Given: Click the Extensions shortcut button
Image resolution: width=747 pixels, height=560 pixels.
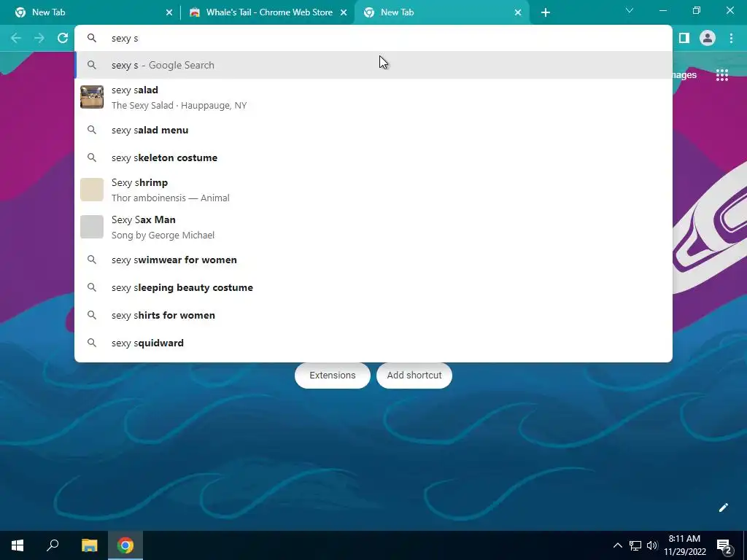Looking at the screenshot, I should [333, 376].
